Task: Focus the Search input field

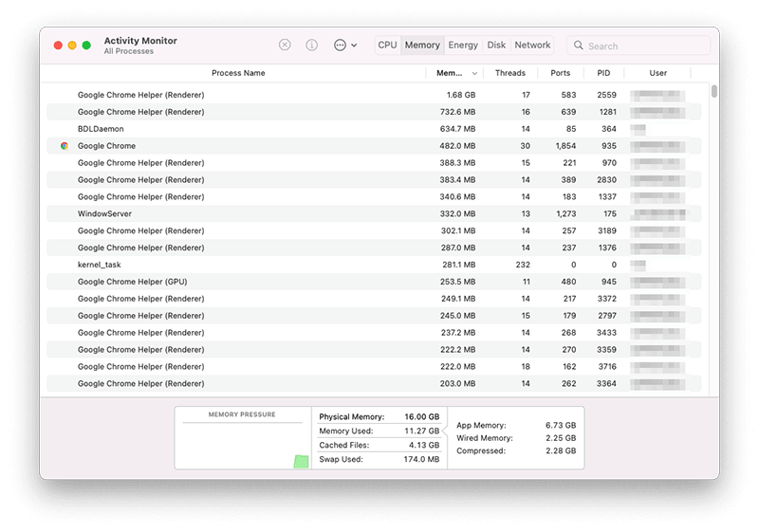Action: pyautogui.click(x=639, y=46)
